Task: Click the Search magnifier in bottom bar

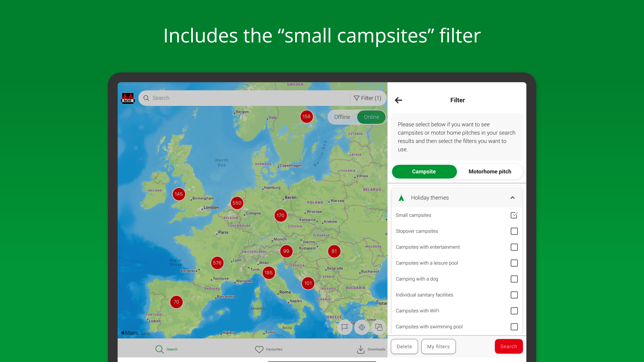Action: pyautogui.click(x=159, y=349)
